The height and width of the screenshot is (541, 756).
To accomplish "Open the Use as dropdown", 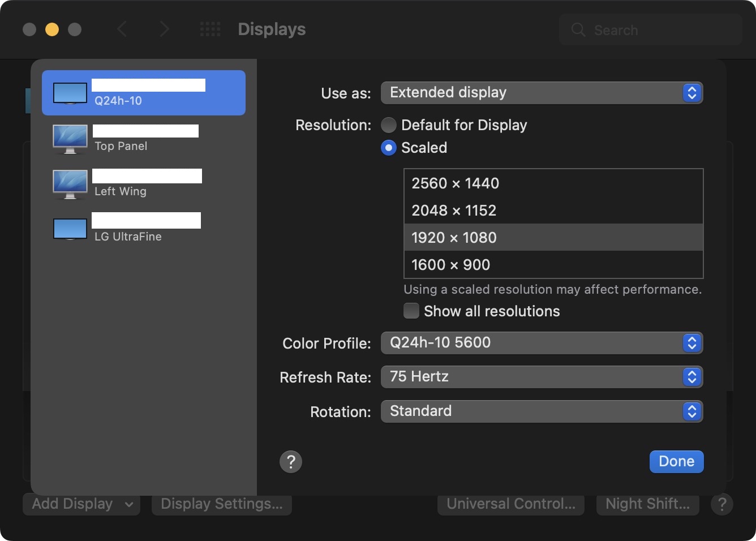I will click(542, 93).
